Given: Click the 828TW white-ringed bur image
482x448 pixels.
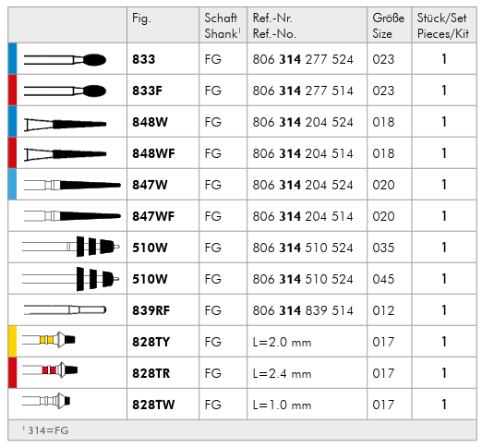Looking at the screenshot, I should (46, 401).
